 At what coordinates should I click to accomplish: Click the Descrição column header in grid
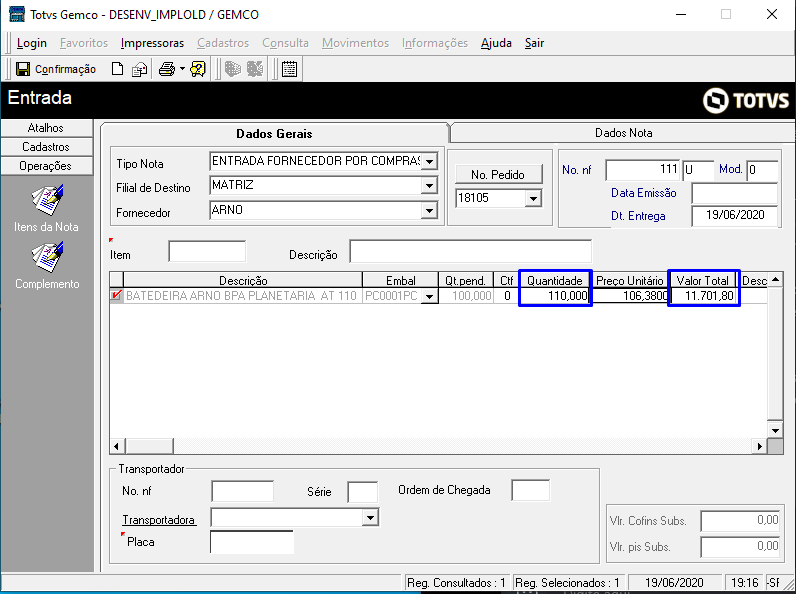coord(243,280)
